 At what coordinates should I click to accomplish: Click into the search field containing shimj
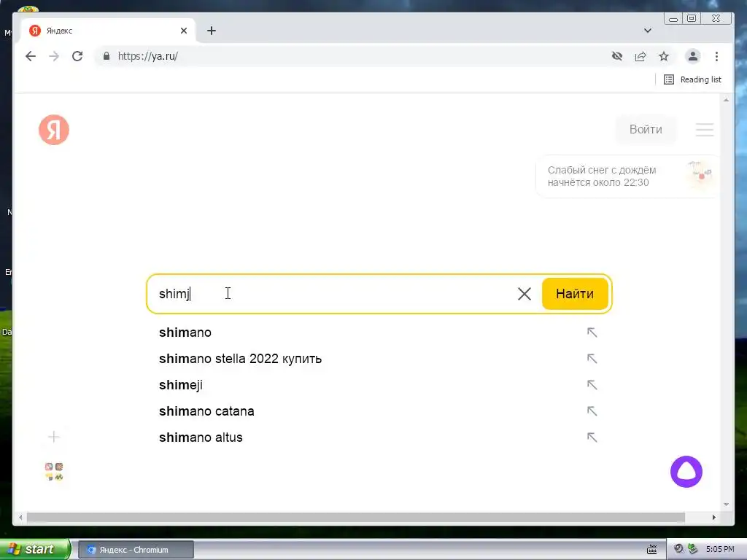tap(333, 294)
